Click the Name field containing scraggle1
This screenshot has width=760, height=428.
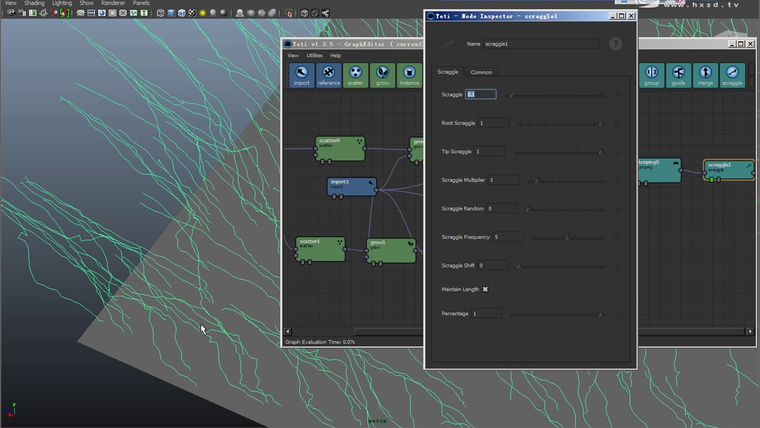tap(541, 44)
